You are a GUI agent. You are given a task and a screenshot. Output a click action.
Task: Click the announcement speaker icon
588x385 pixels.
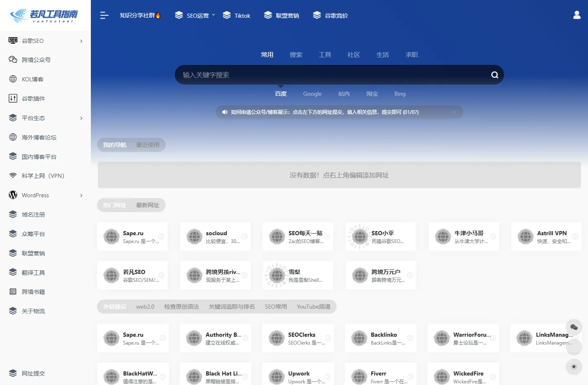(x=225, y=112)
